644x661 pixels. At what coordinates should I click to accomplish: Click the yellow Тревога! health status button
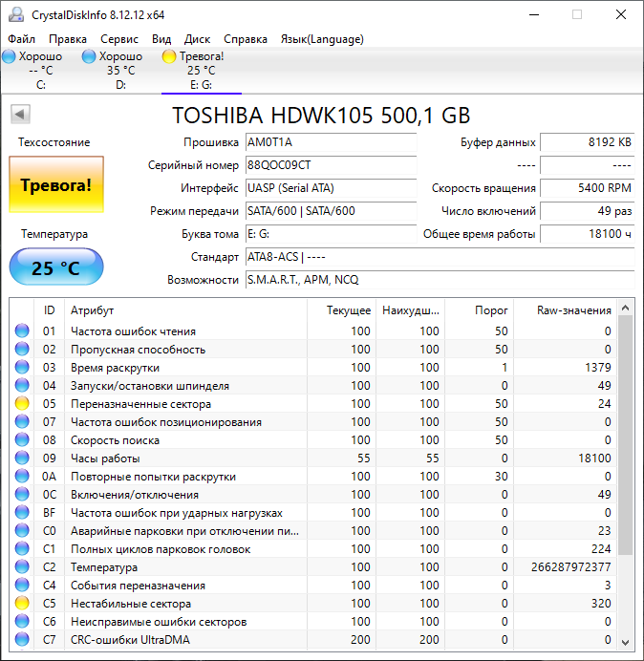[x=56, y=184]
